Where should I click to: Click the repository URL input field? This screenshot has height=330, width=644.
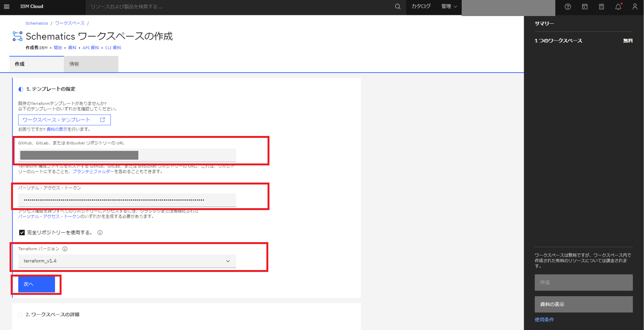[127, 155]
